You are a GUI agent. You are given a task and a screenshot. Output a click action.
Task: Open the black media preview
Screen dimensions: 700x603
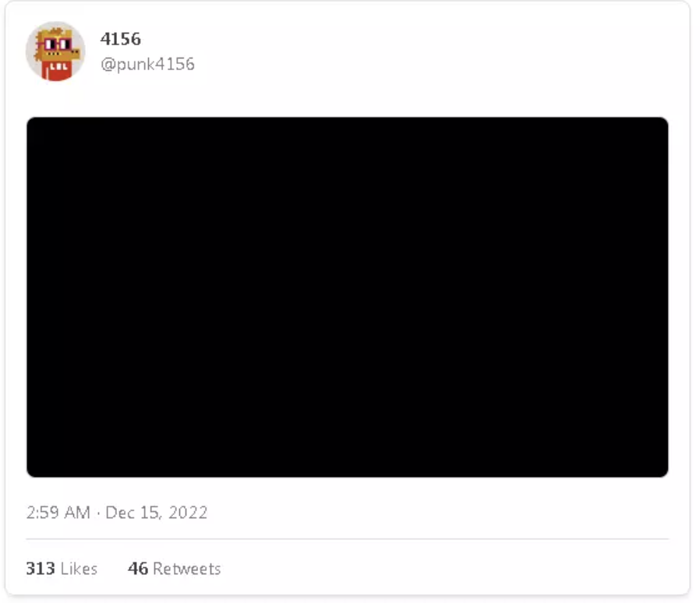pos(348,298)
